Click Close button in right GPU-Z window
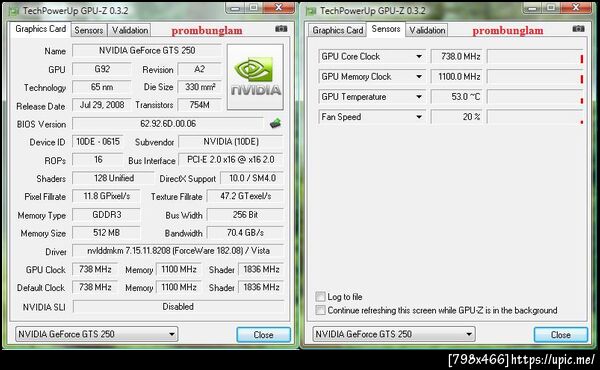Image resolution: width=600 pixels, height=370 pixels. tap(561, 335)
